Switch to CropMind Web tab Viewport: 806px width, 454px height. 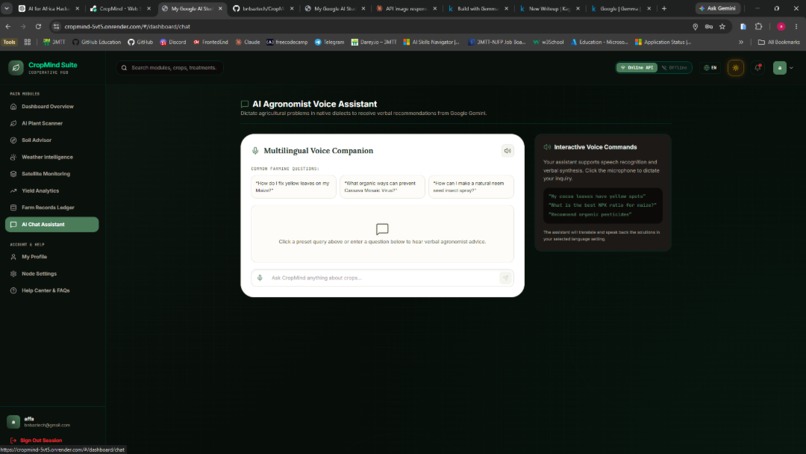(120, 8)
